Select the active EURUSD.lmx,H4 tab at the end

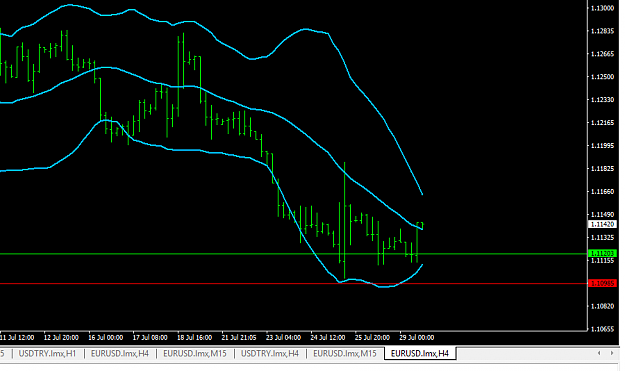tap(420, 353)
